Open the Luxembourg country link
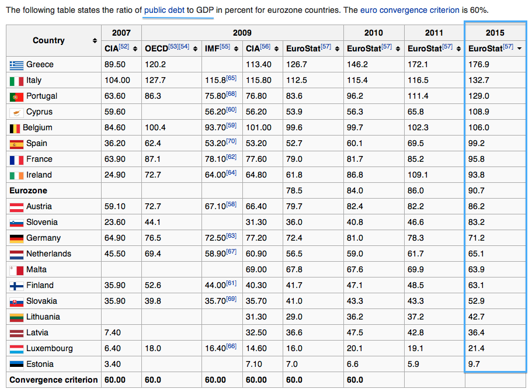 click(50, 348)
